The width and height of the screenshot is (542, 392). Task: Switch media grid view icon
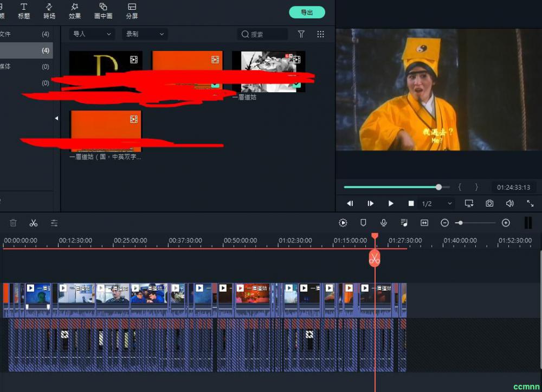[x=320, y=34]
